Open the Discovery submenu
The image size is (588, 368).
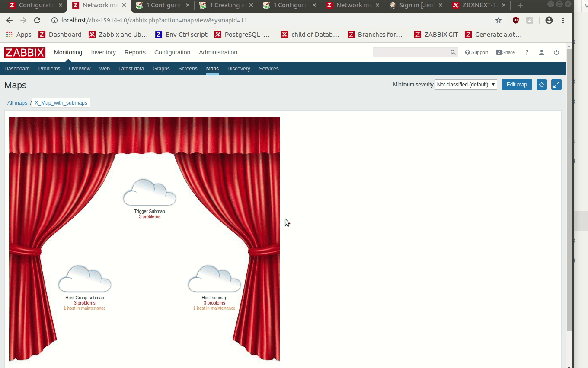239,69
